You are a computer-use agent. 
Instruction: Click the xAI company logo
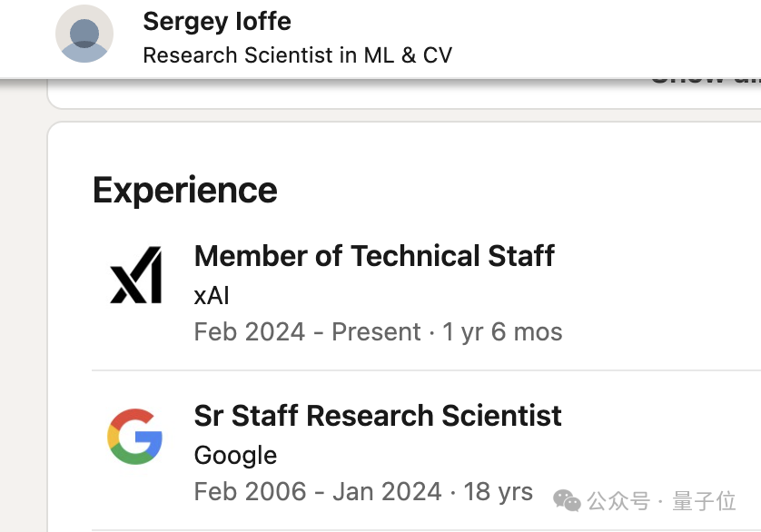pos(135,275)
